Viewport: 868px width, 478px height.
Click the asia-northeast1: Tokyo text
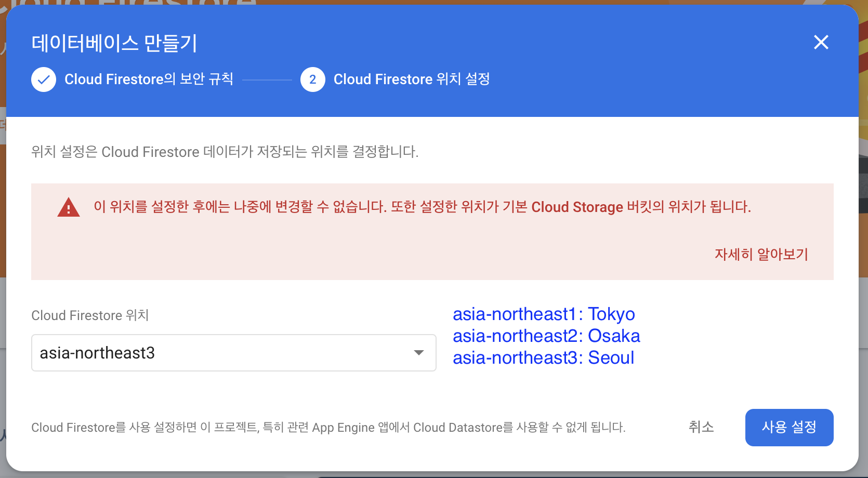click(x=544, y=314)
